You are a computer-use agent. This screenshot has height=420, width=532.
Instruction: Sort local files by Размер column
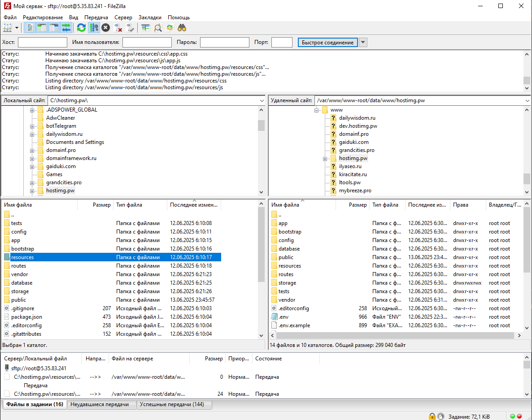(x=96, y=205)
